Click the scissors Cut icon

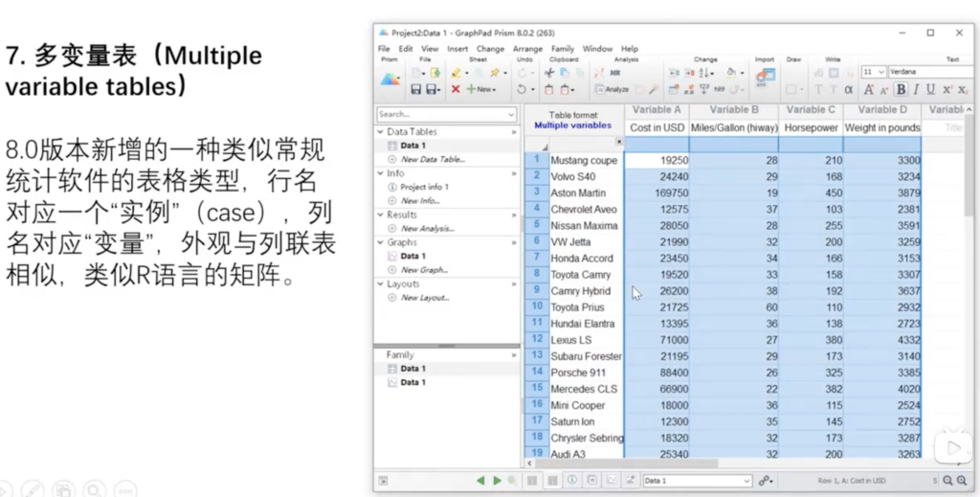(x=549, y=73)
